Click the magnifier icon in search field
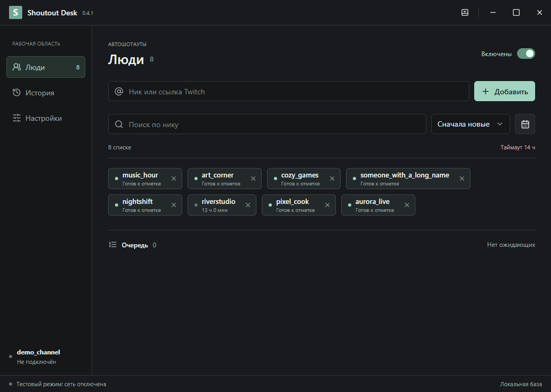 point(119,124)
